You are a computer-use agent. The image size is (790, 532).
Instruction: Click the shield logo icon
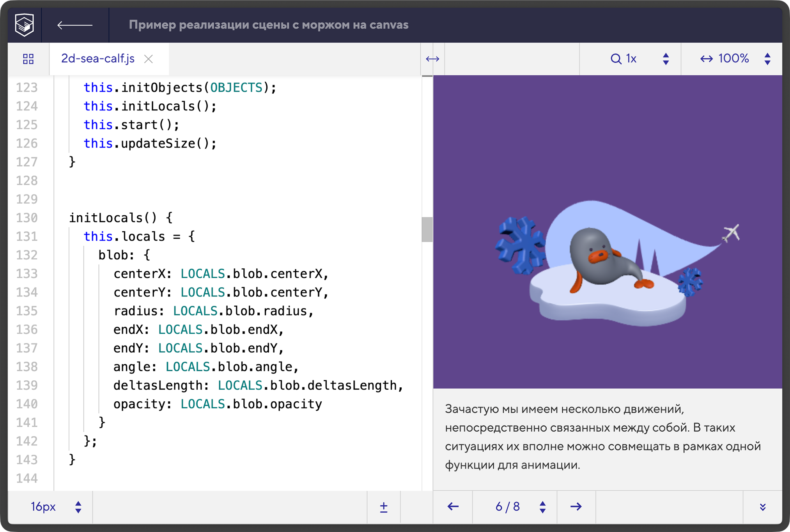25,25
